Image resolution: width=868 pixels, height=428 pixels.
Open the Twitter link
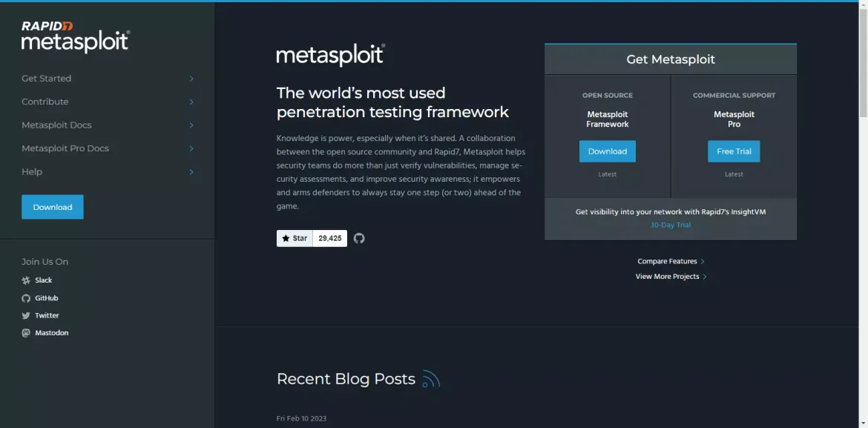coord(47,315)
